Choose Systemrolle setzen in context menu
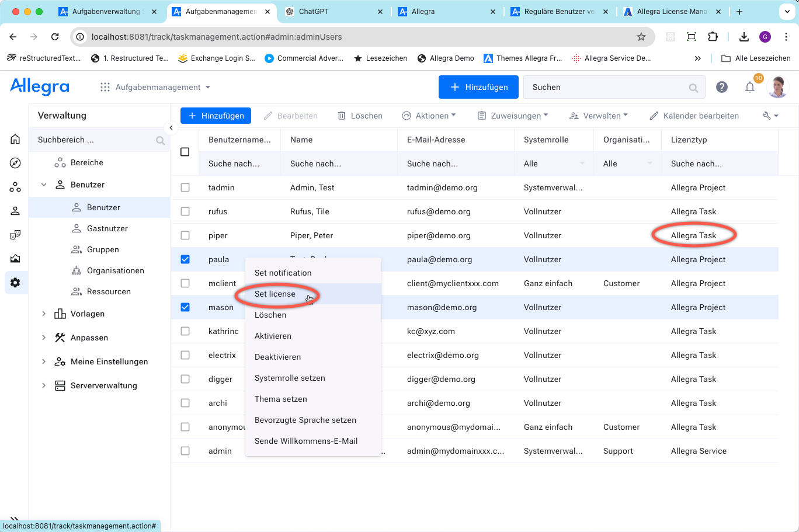 click(x=290, y=378)
